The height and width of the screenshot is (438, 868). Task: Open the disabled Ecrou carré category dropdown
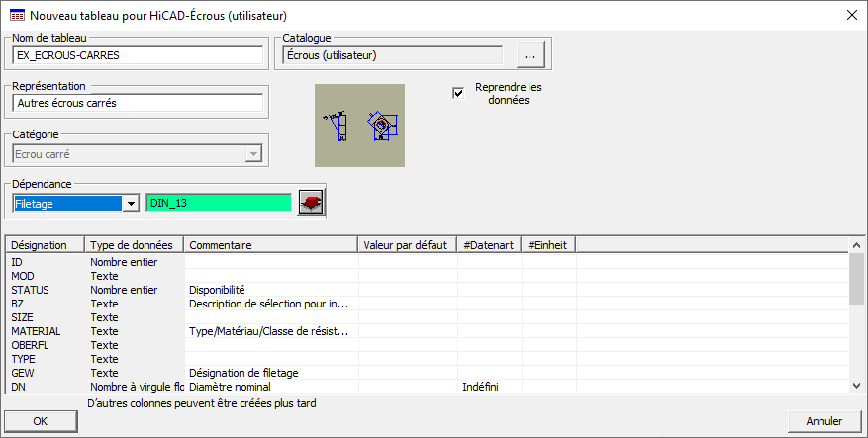[253, 154]
